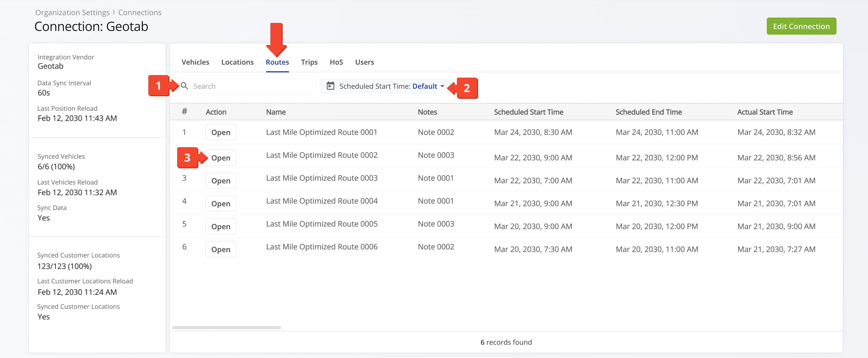Image resolution: width=868 pixels, height=358 pixels.
Task: Show the Users tab
Action: (364, 62)
